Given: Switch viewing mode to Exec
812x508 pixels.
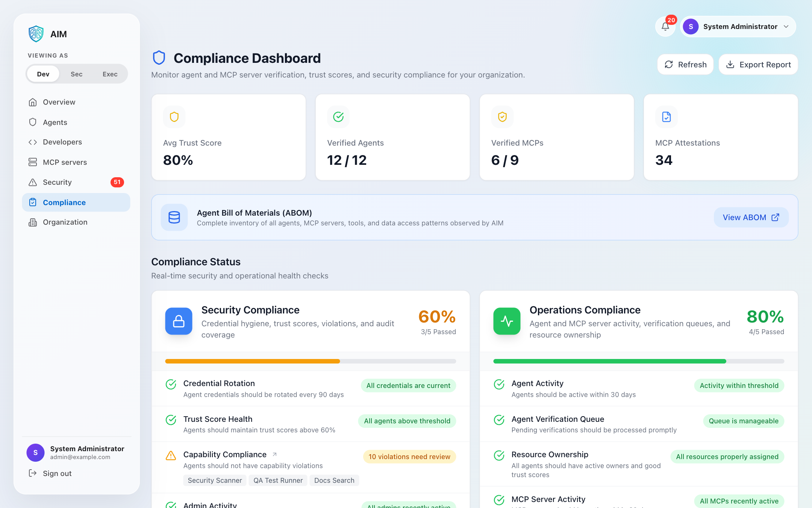Looking at the screenshot, I should tap(110, 74).
